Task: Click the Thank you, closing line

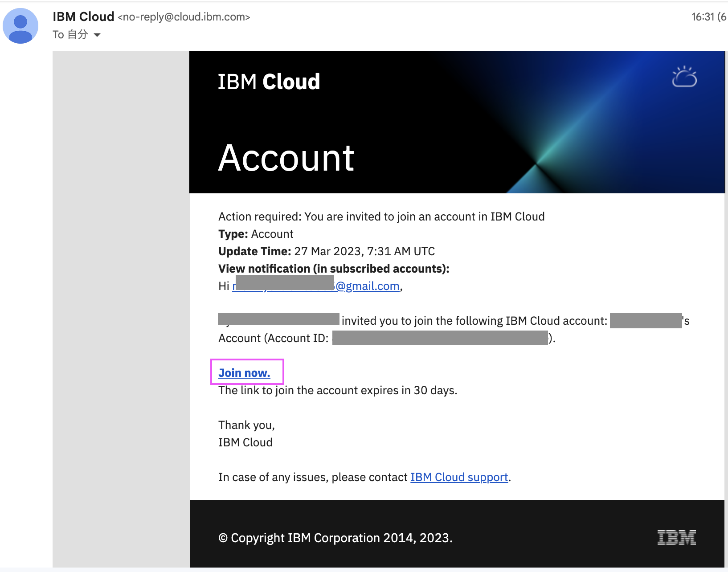Action: tap(246, 425)
